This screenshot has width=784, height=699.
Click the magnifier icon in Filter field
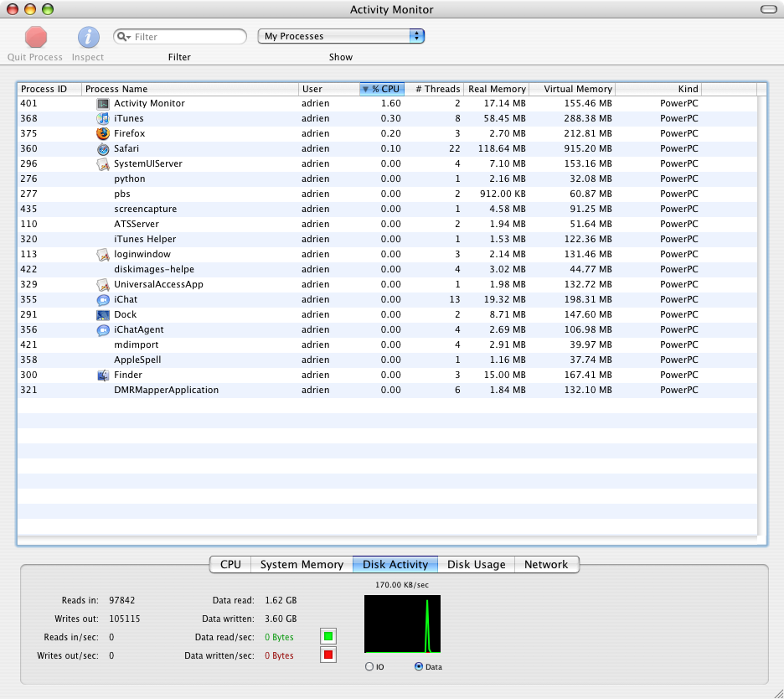pyautogui.click(x=123, y=37)
